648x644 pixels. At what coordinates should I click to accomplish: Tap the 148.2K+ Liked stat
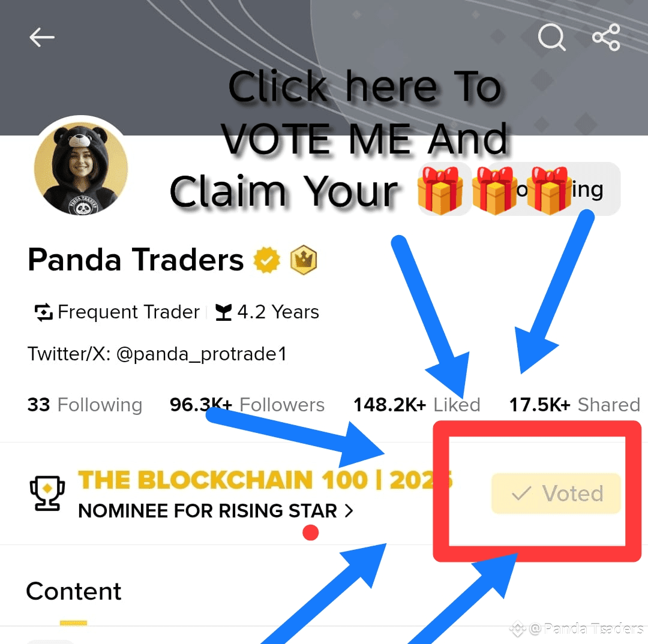coord(416,405)
